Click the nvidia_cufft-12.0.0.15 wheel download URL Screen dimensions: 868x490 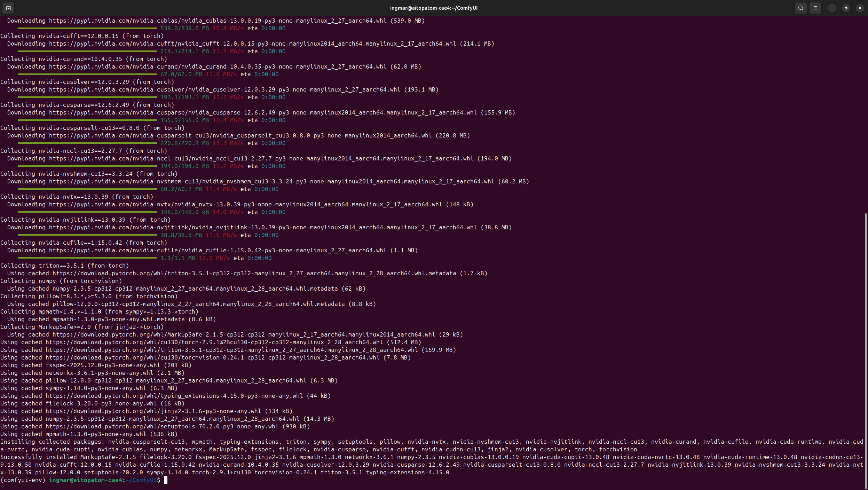[x=252, y=44]
